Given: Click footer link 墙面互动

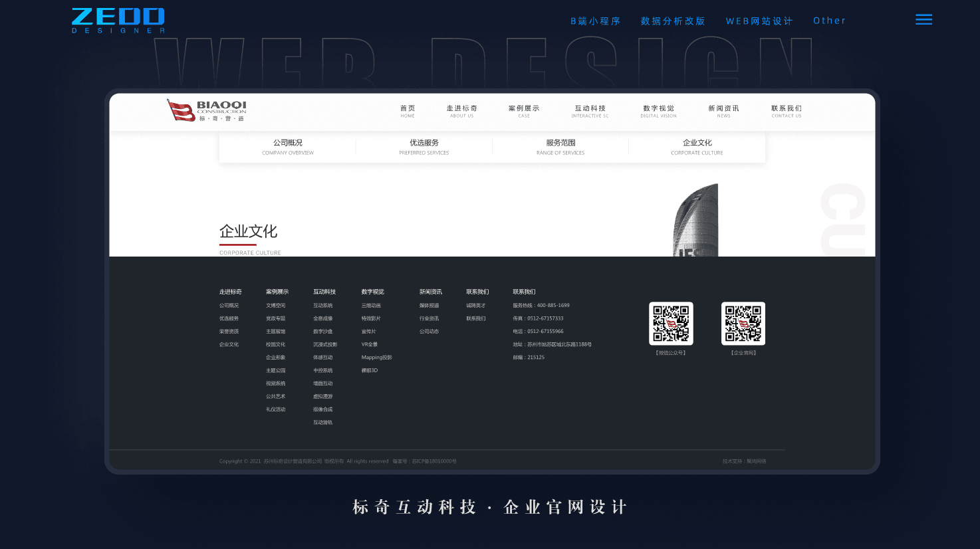Looking at the screenshot, I should click(322, 384).
